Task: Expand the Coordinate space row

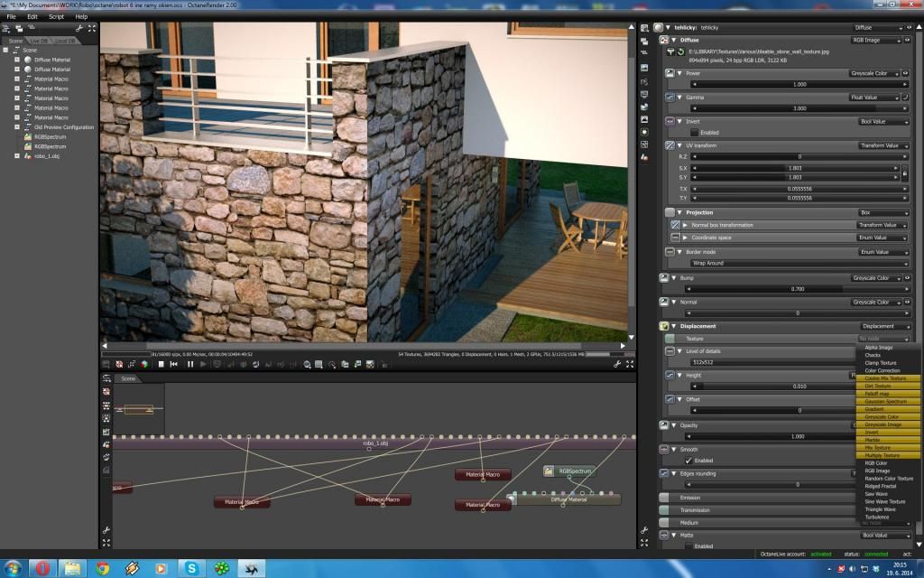Action: [686, 238]
